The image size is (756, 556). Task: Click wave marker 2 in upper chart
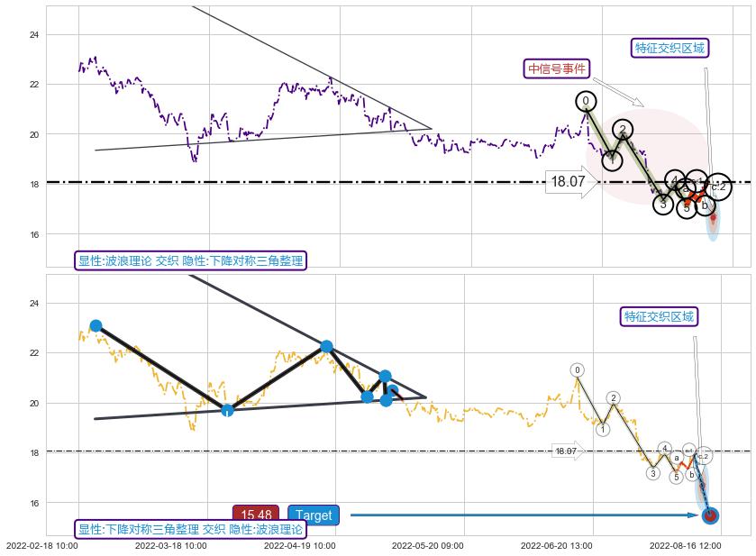pos(623,130)
